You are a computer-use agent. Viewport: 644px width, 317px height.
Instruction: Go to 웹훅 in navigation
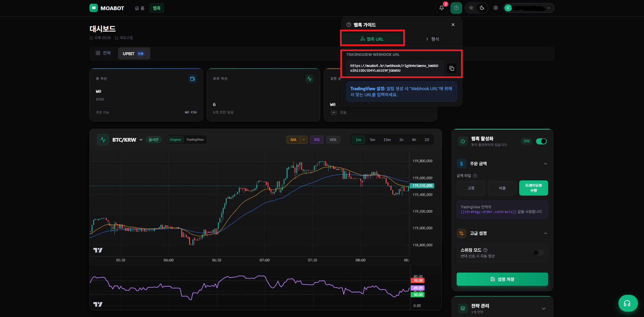coord(157,8)
